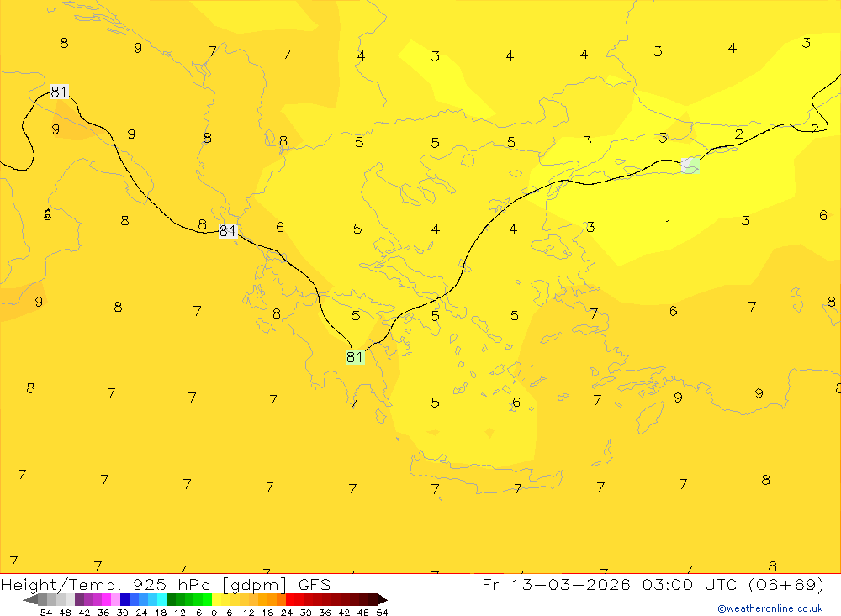Click the '-12' label on the color scale
Image resolution: width=841 pixels, height=616 pixels.
pyautogui.click(x=176, y=613)
